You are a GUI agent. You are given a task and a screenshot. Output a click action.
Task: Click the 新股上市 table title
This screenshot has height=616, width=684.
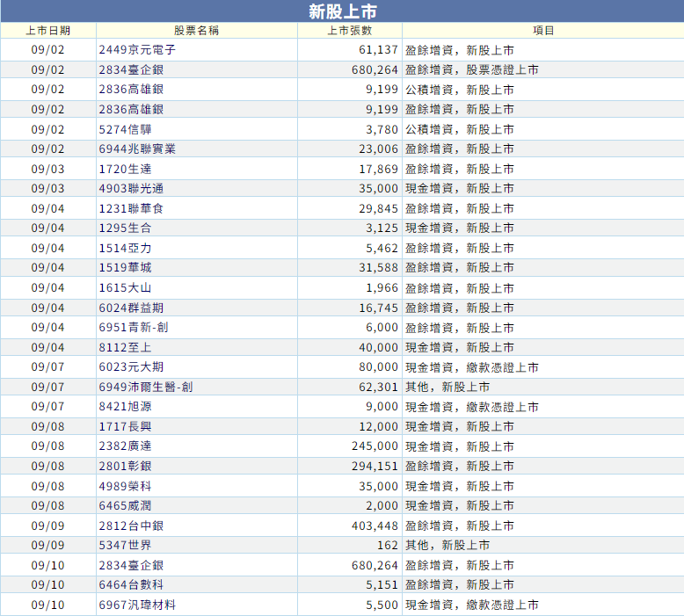(x=342, y=11)
